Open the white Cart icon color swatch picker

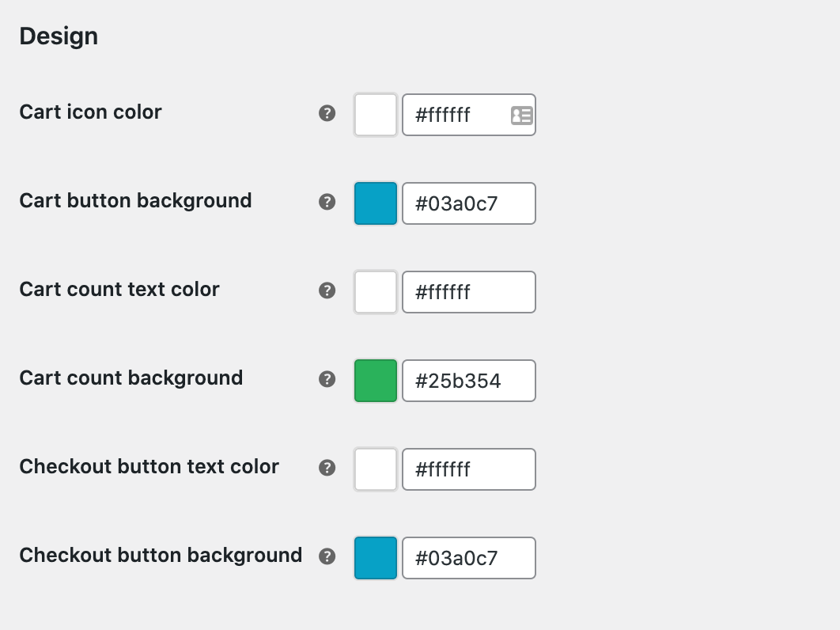[x=375, y=115]
